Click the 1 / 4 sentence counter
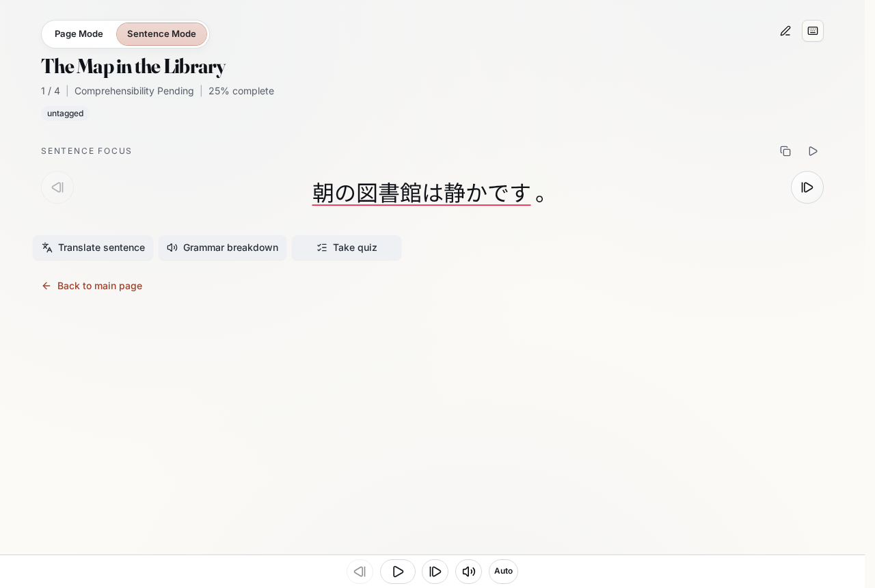Screen dimensions: 875x588 (51, 91)
